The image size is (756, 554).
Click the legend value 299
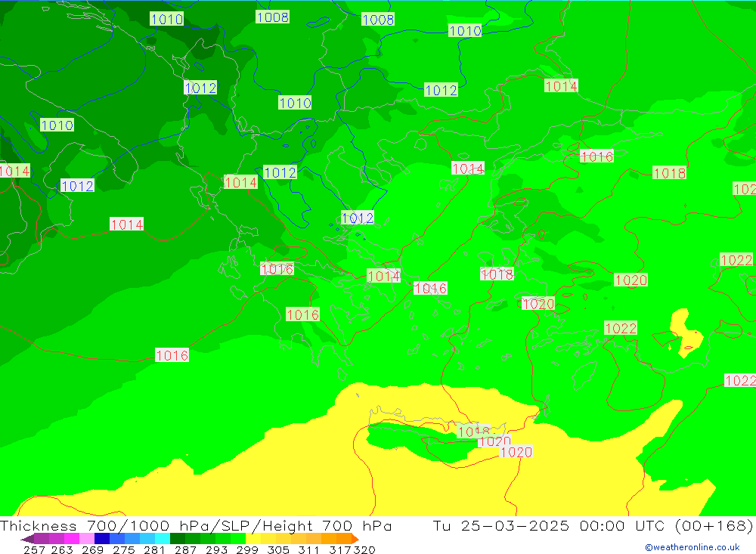(247, 549)
